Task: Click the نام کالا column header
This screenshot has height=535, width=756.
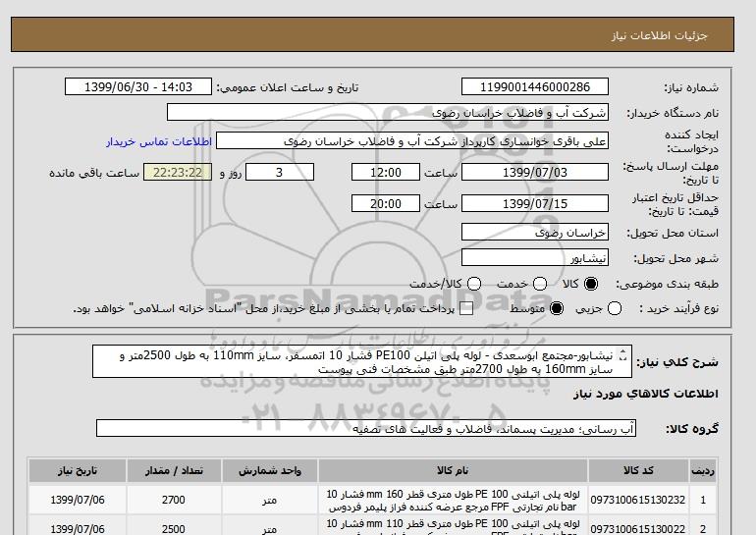Action: [453, 471]
